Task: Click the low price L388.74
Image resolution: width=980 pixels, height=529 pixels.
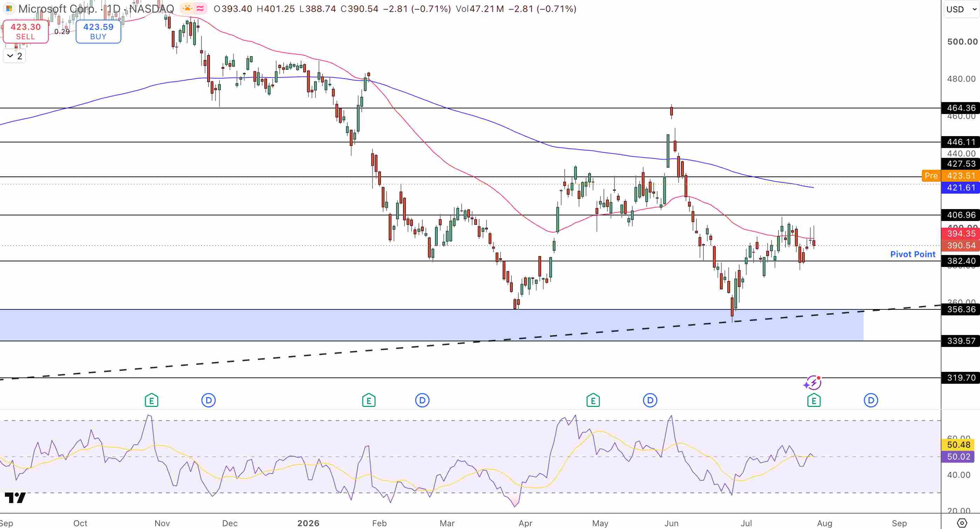Action: [x=317, y=8]
